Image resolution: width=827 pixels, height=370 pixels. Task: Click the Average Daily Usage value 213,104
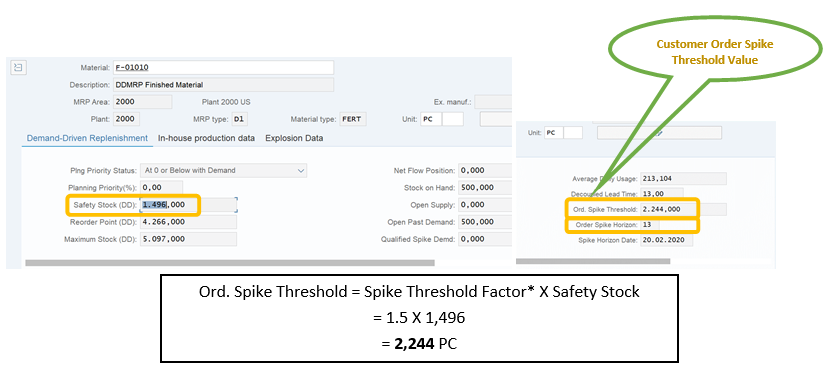(684, 179)
